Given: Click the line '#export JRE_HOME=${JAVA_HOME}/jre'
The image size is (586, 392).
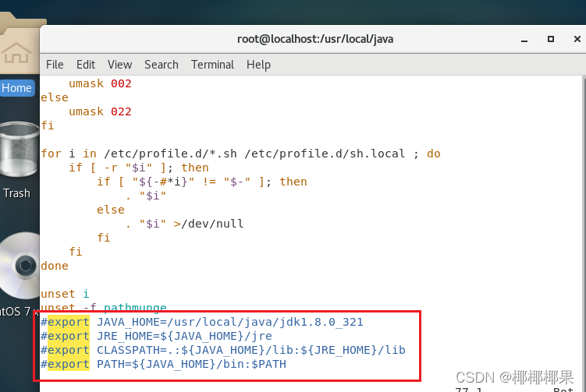Looking at the screenshot, I should tap(156, 336).
